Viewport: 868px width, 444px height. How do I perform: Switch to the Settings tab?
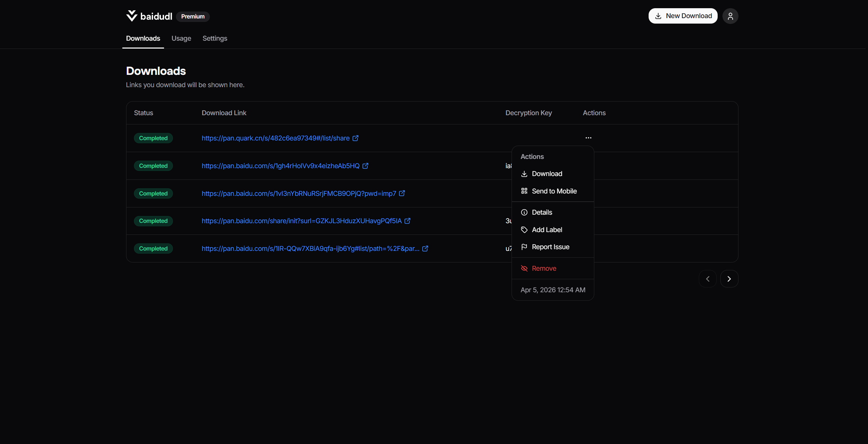pos(215,38)
